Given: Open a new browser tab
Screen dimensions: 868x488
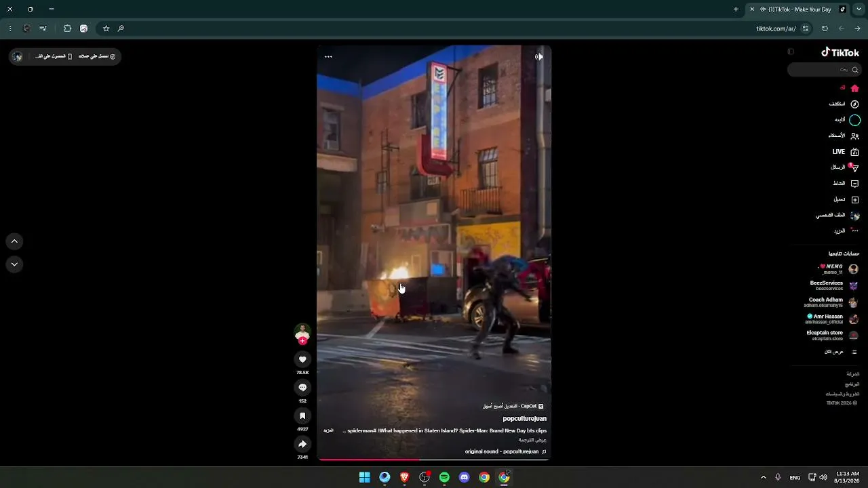Looking at the screenshot, I should click(x=736, y=9).
